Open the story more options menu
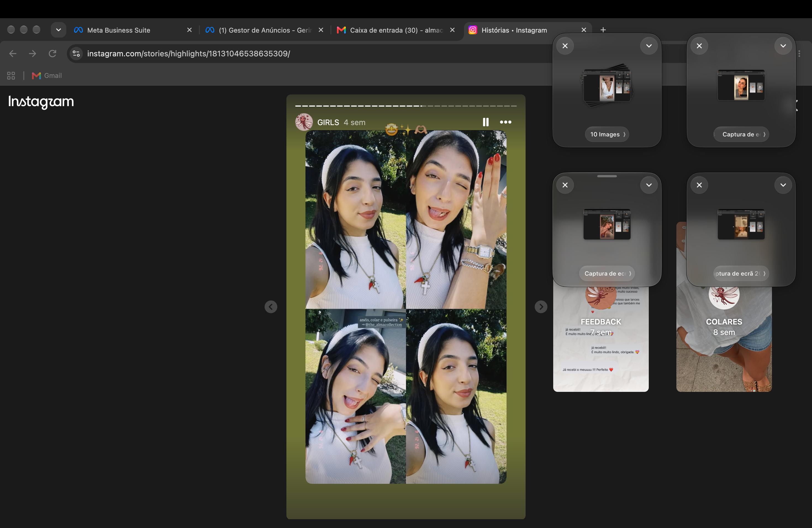The height and width of the screenshot is (528, 812). [x=505, y=122]
